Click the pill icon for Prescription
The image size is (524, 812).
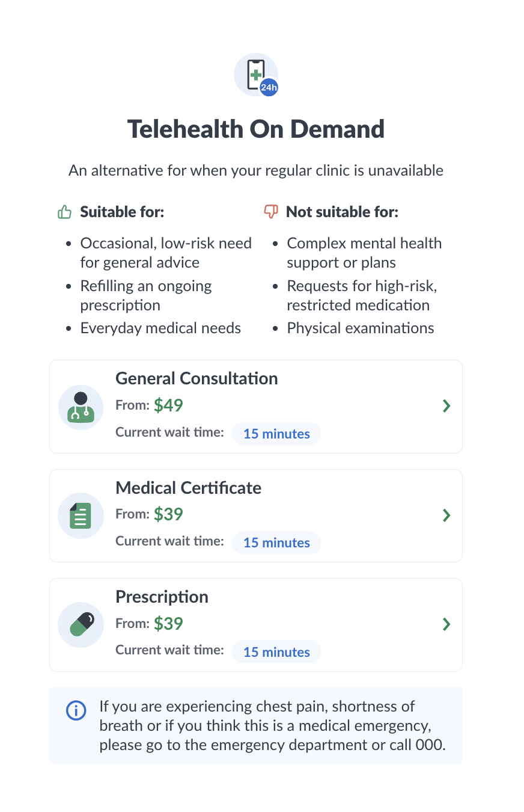(x=81, y=624)
